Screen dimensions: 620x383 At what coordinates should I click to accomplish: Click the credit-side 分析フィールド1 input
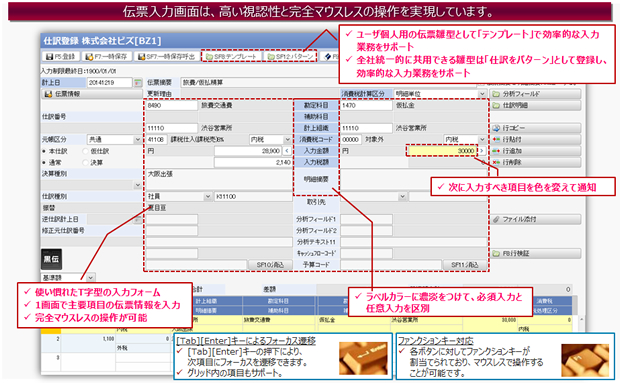tap(366, 219)
